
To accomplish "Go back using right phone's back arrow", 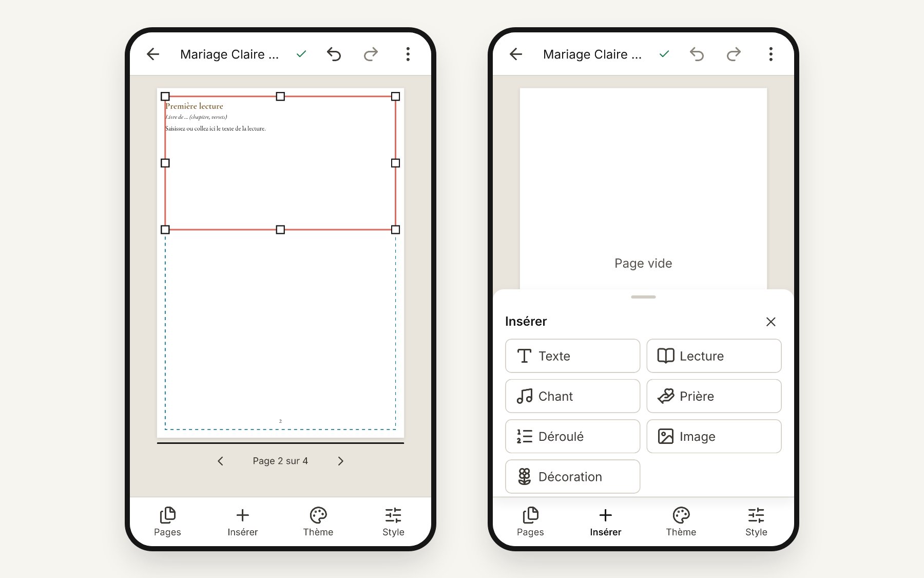I will [x=516, y=54].
